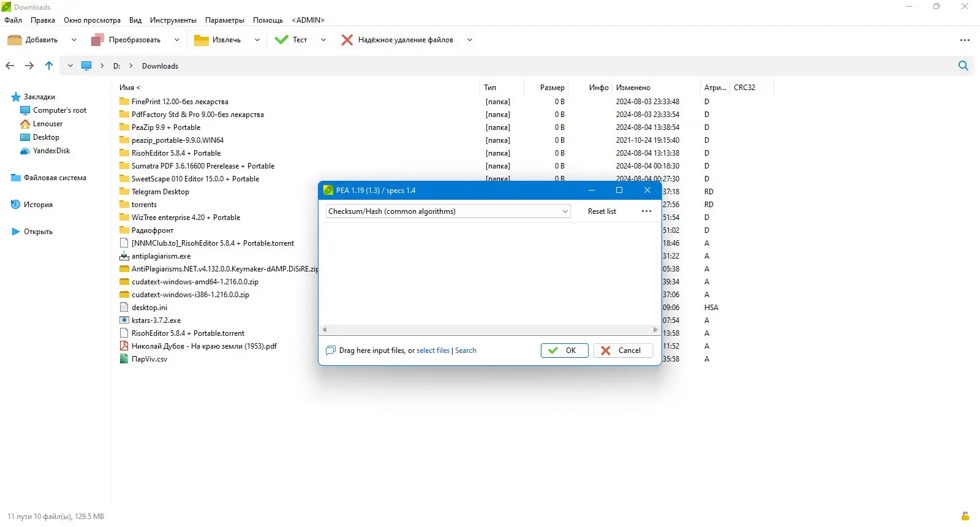The width and height of the screenshot is (980, 527).
Task: Click the Extract folder icon
Action: point(202,40)
